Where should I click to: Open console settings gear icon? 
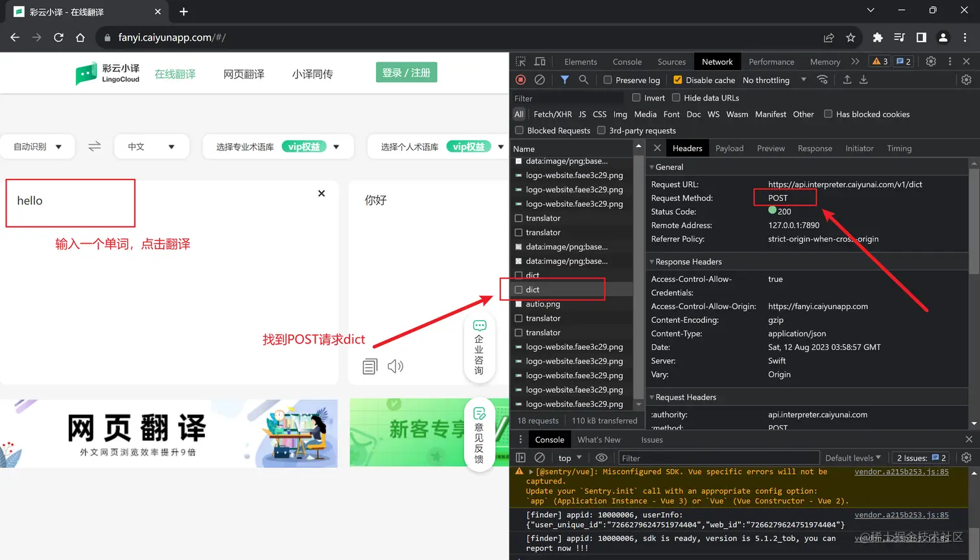[x=966, y=458]
